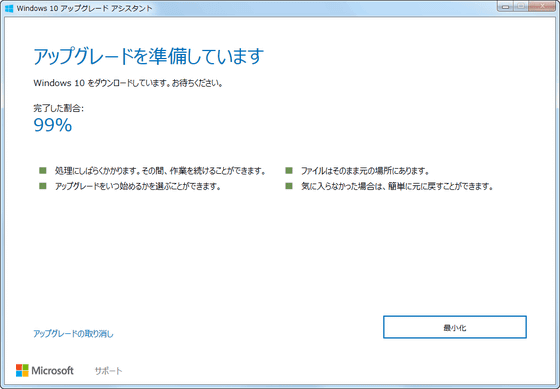Viewport: 560px width, 389px height.
Task: Click the text ファイルはそのまま元の場所にあります
Action: click(x=365, y=171)
